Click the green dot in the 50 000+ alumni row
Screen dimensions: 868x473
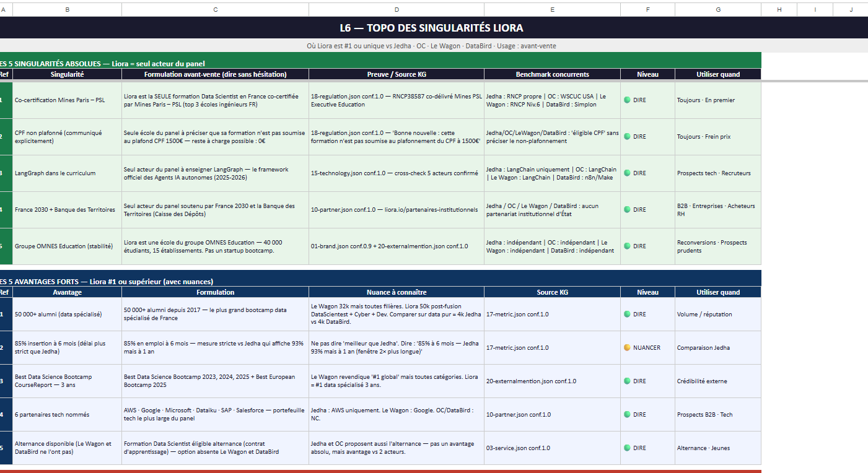point(627,314)
